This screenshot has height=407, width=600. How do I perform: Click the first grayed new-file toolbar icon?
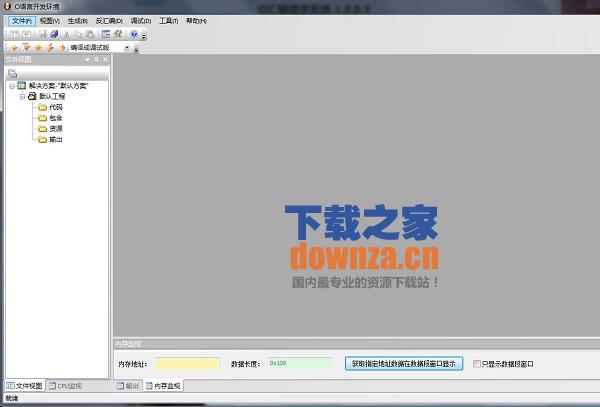pyautogui.click(x=15, y=34)
